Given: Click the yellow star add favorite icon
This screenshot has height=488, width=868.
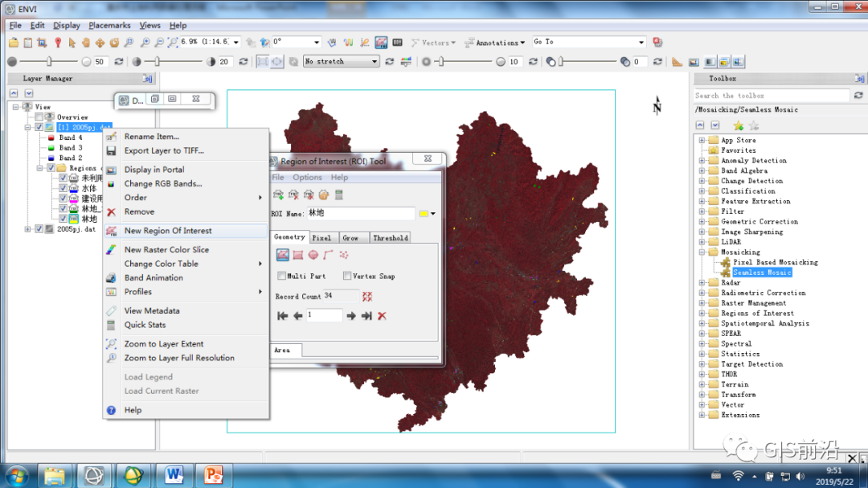Looking at the screenshot, I should coord(738,125).
